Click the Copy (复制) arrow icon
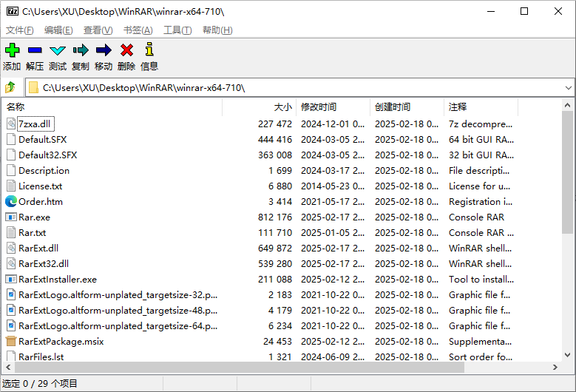 [x=81, y=50]
